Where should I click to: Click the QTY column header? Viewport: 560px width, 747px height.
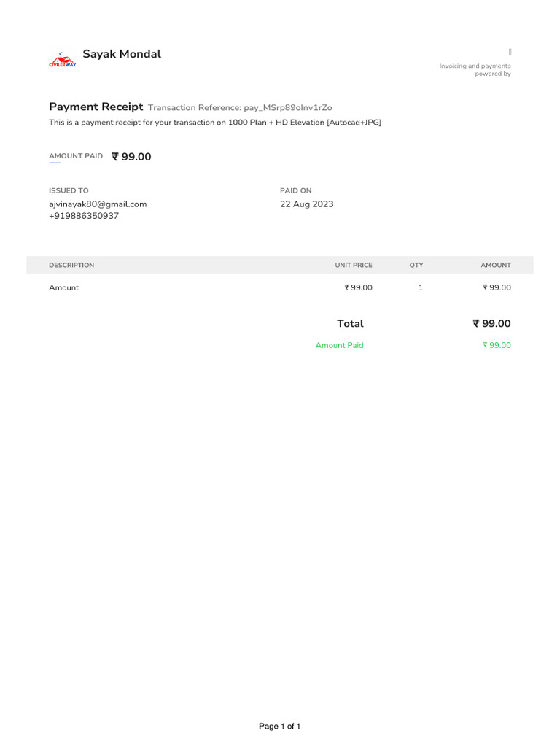click(416, 265)
